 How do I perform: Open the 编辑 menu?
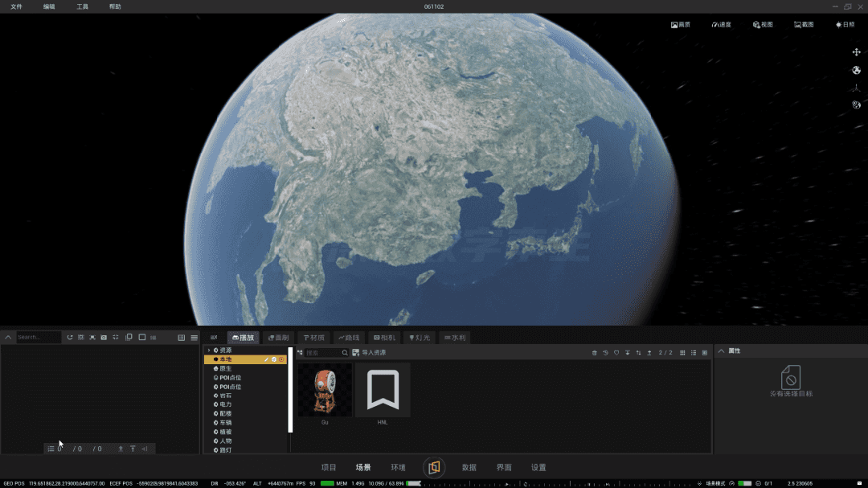[49, 6]
